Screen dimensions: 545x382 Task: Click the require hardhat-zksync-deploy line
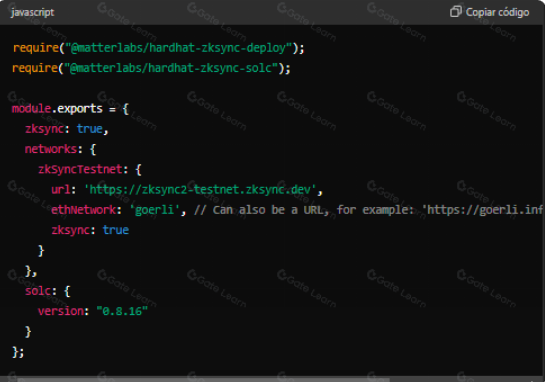(158, 48)
